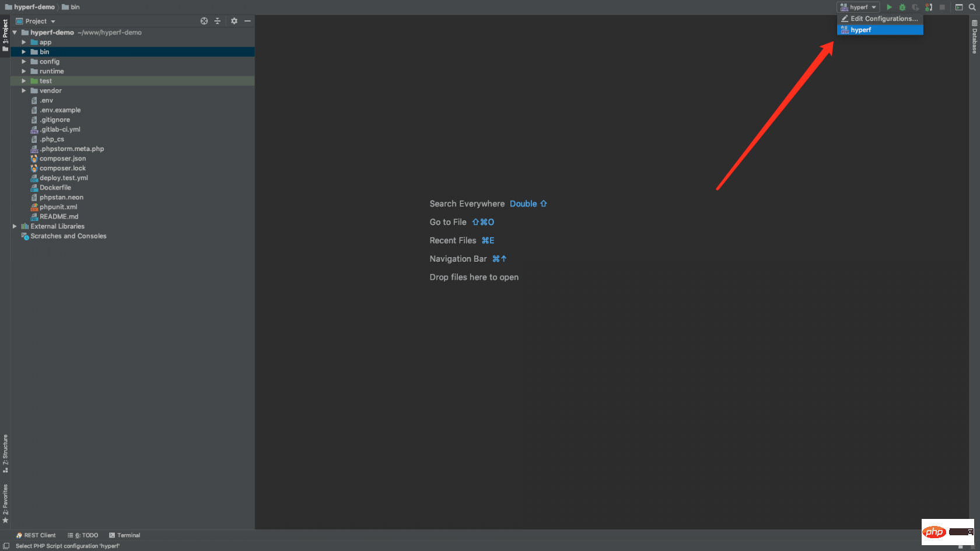Open the 1: Project side tab
Image resolution: width=980 pixels, height=551 pixels.
(x=5, y=36)
